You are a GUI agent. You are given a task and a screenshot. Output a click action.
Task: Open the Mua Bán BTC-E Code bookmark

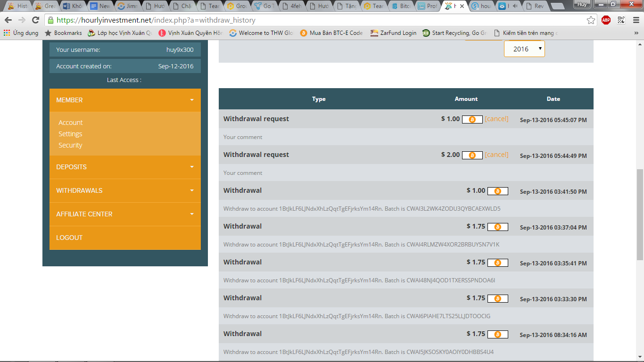[x=331, y=33]
